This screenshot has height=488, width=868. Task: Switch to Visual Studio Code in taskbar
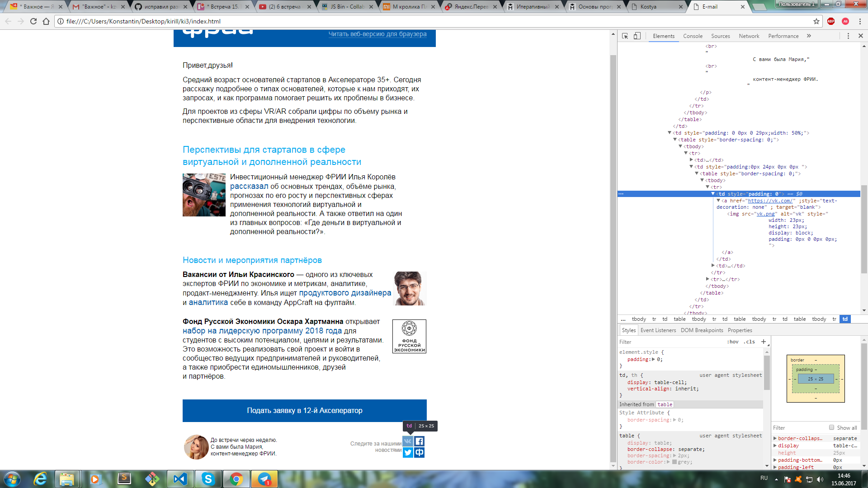coord(180,479)
